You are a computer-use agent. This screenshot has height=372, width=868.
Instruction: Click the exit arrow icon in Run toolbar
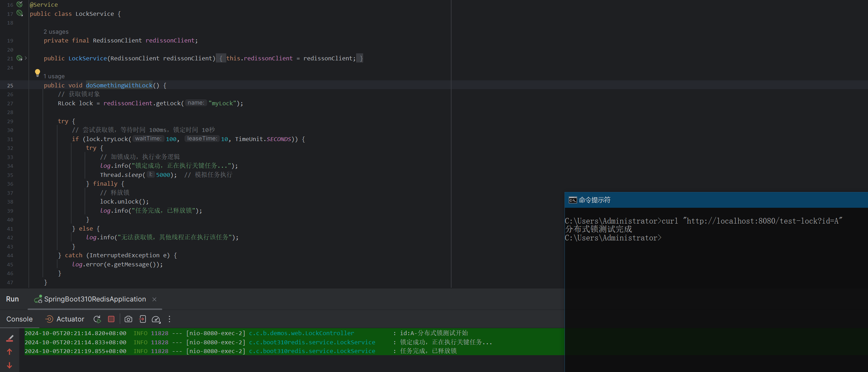142,319
